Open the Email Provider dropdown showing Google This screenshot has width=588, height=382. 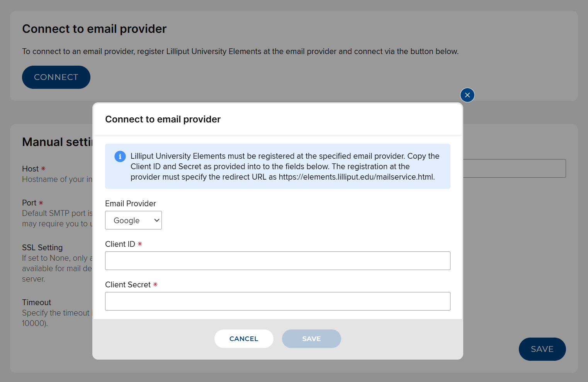[133, 220]
